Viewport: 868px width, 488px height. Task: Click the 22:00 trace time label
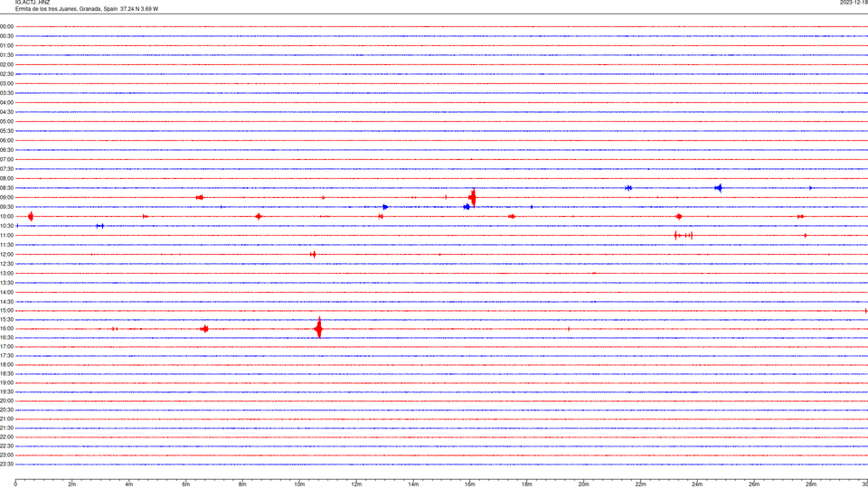point(6,437)
